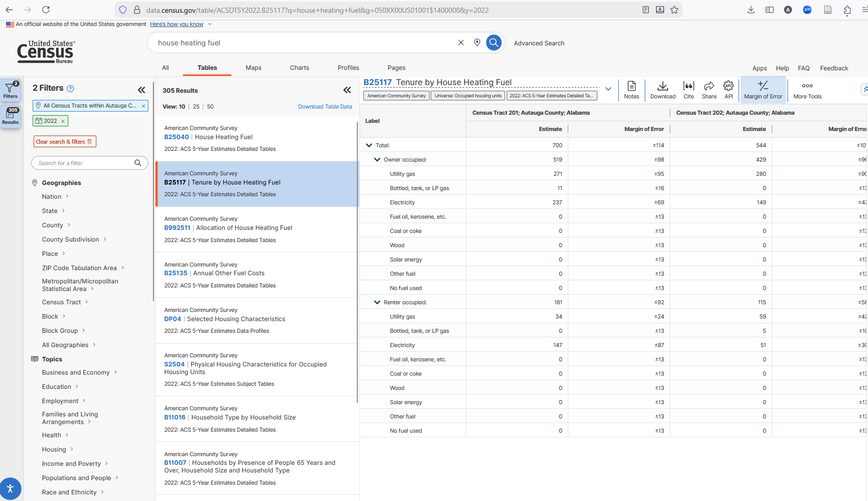Screen dimensions: 868x501
Task: Remove the 2022 year filter chip
Action: (x=63, y=121)
